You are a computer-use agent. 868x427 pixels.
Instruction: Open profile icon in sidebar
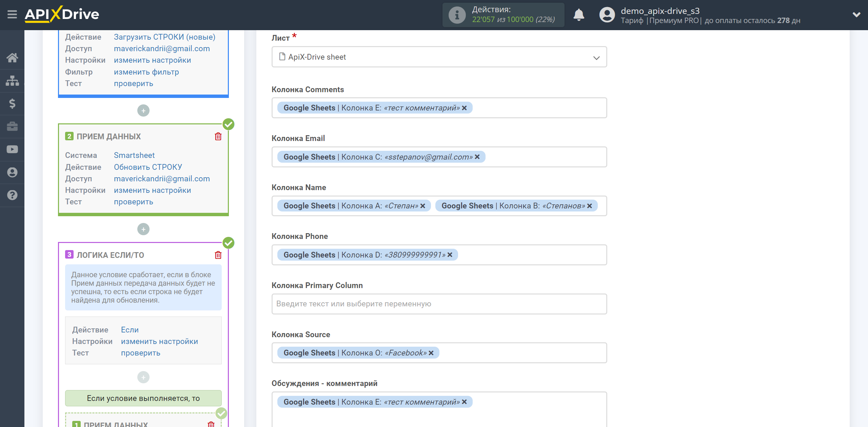click(12, 172)
